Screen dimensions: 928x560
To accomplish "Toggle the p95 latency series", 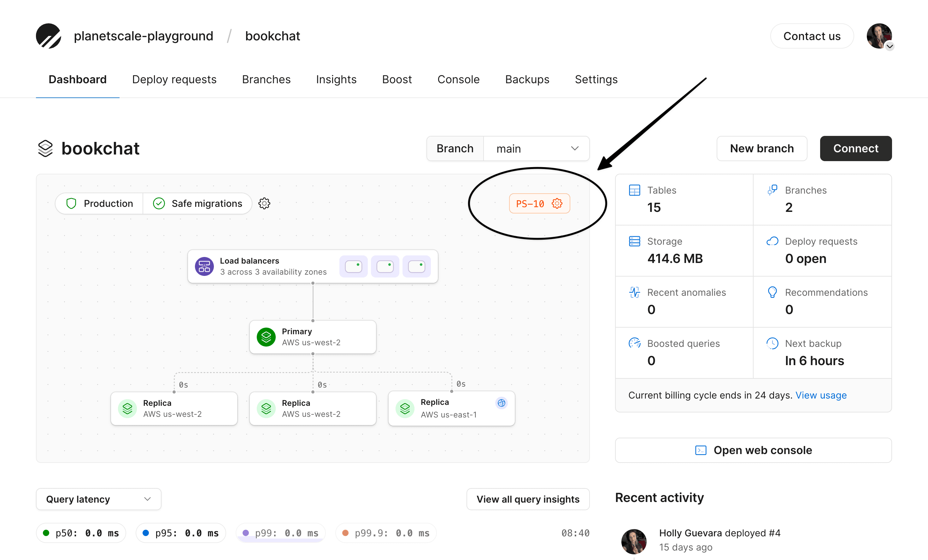I will (181, 533).
